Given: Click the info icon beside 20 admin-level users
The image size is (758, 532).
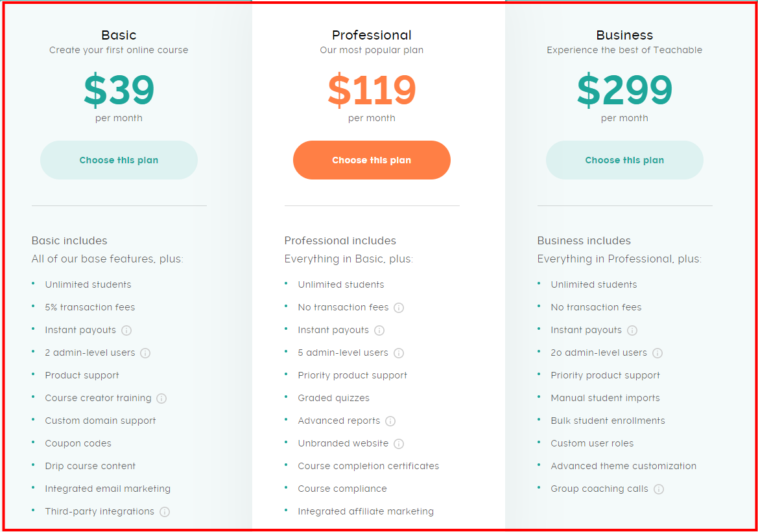Looking at the screenshot, I should [x=657, y=353].
